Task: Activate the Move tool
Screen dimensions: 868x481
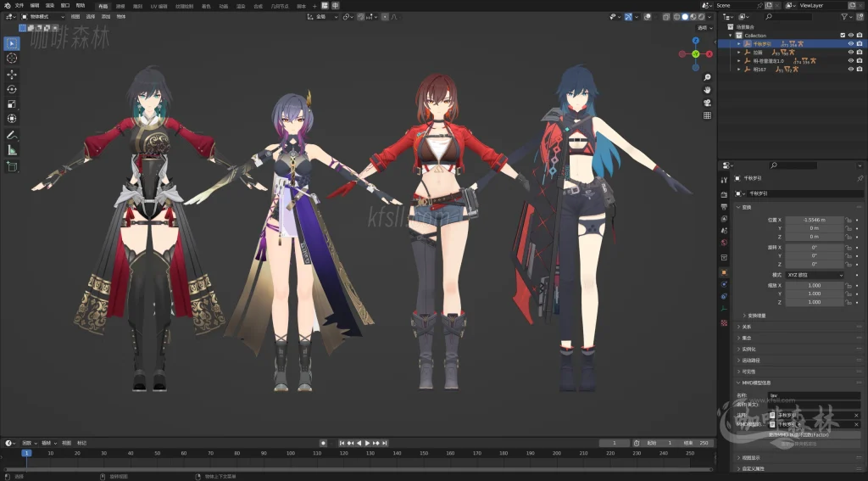Action: (12, 74)
